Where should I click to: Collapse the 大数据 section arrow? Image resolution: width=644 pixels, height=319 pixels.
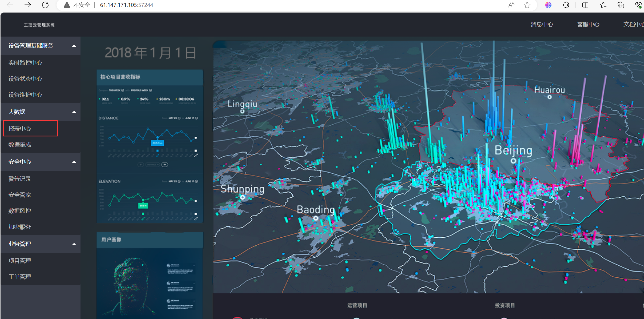[x=74, y=112]
